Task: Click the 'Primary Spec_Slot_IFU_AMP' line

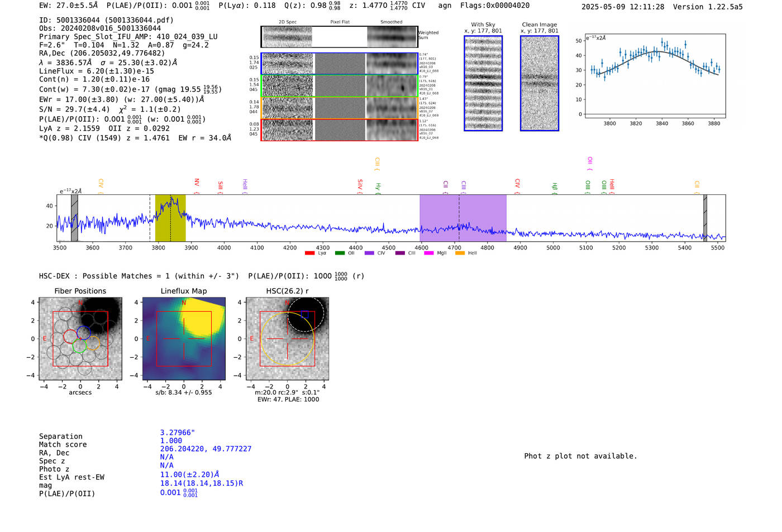Action: pyautogui.click(x=128, y=37)
